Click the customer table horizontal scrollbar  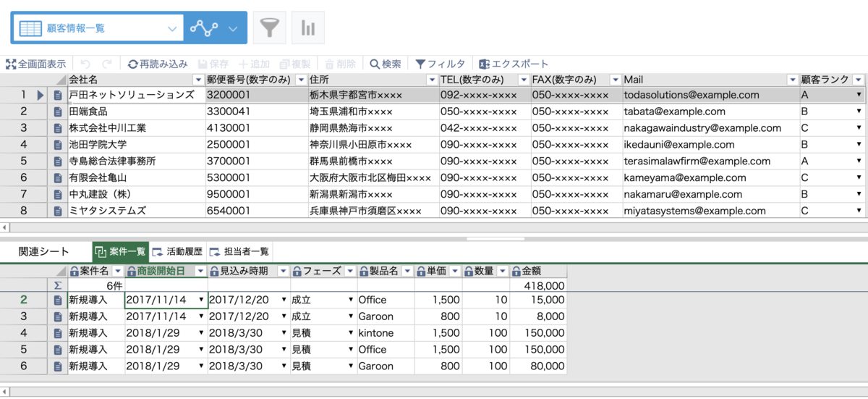pos(434,227)
